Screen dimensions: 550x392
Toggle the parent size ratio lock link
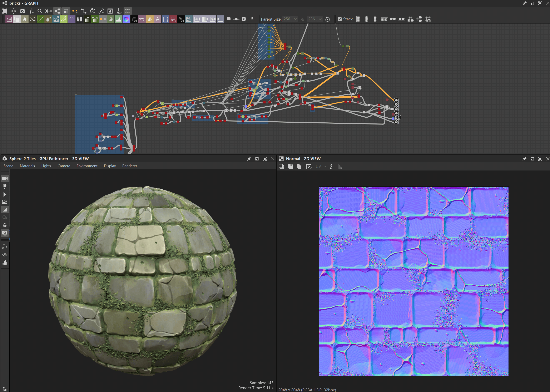(302, 19)
